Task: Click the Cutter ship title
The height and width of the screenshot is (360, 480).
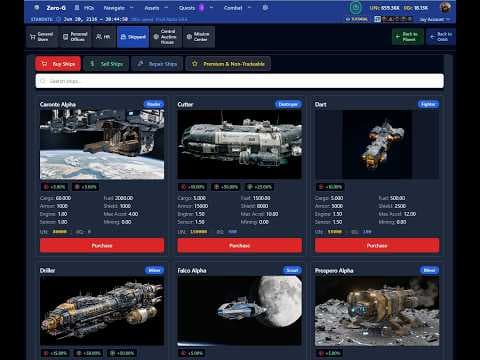Action: [185, 104]
